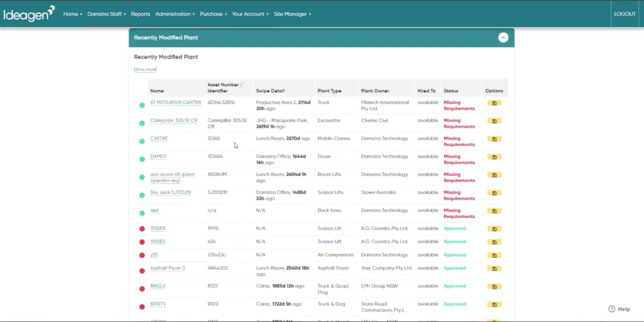Click options icon in CXSTRE row
The width and height of the screenshot is (644, 322).
(494, 139)
